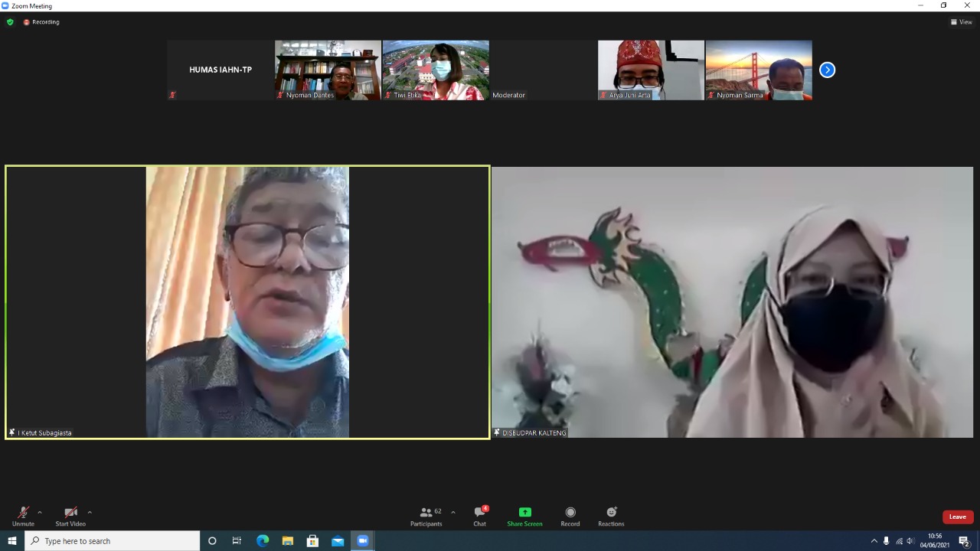Pin I Ketut Subagiasta's video

coord(11,432)
